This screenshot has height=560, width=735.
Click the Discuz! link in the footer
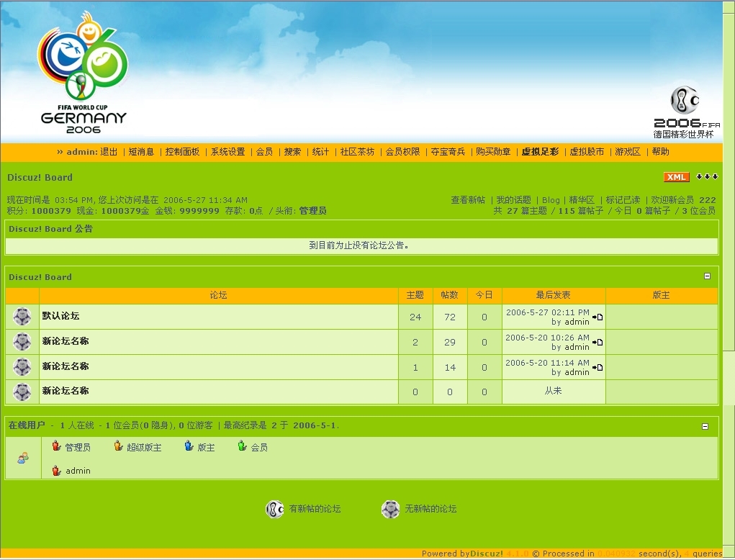[487, 554]
